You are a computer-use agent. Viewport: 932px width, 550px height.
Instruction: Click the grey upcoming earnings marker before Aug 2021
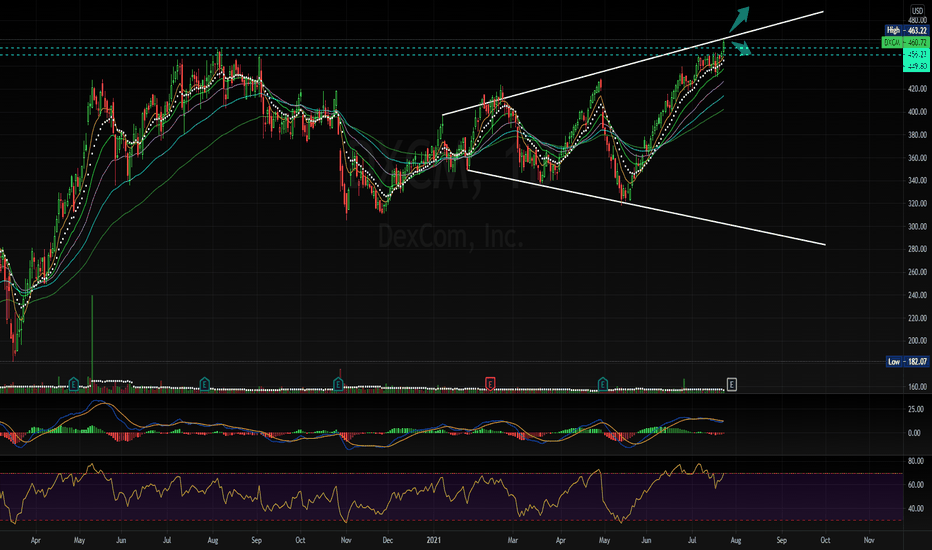732,384
